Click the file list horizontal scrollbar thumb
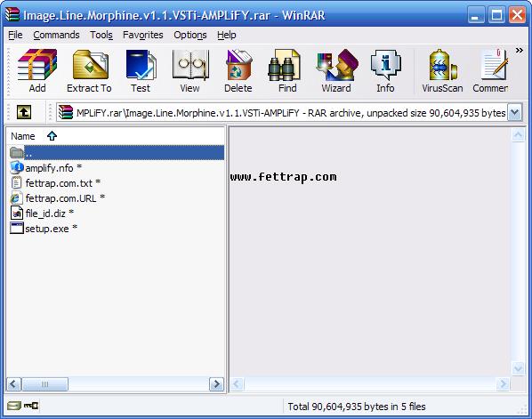Viewport: 532px width, 419px height. point(44,384)
